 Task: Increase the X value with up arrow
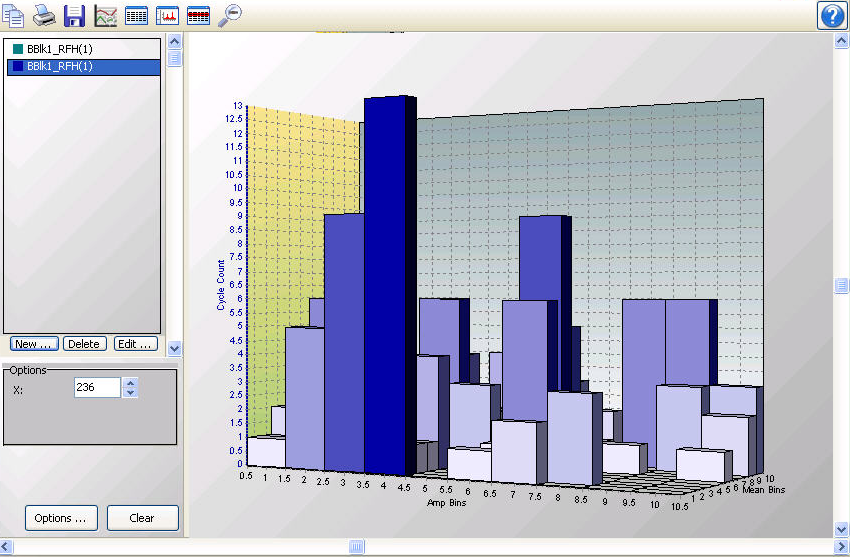(x=129, y=382)
